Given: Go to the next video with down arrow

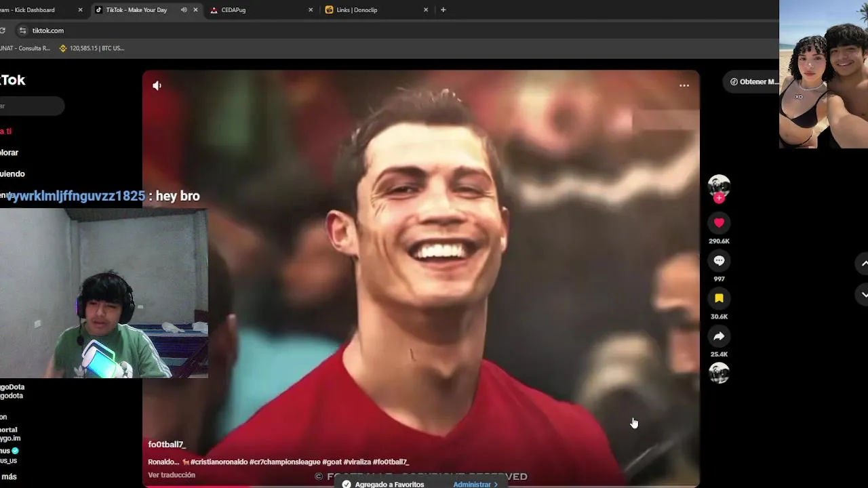Looking at the screenshot, I should [864, 294].
